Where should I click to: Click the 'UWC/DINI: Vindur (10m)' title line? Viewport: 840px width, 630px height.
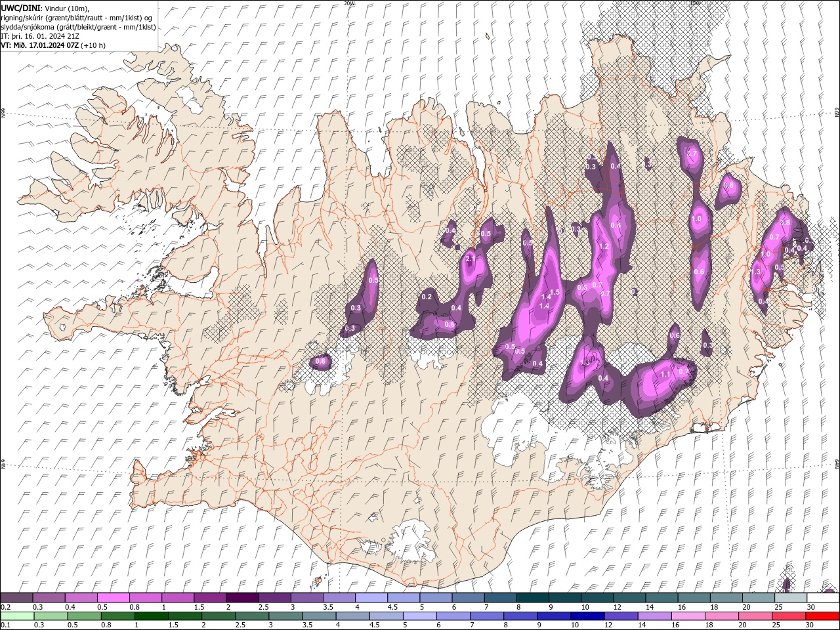tap(45, 8)
